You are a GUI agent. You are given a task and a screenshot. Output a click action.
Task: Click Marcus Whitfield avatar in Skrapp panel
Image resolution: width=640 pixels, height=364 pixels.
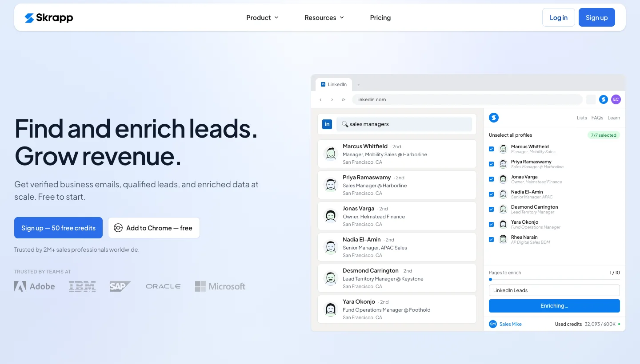tap(503, 149)
